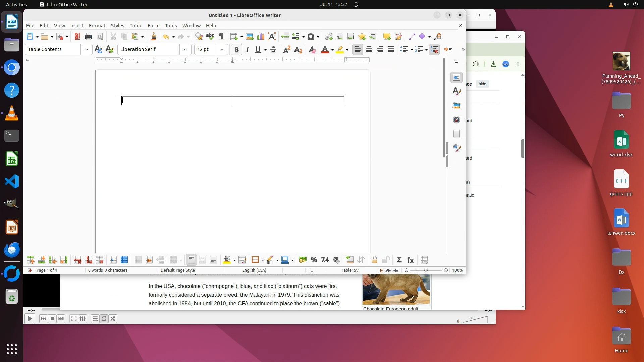Open the Special Character omega icon

[311, 37]
